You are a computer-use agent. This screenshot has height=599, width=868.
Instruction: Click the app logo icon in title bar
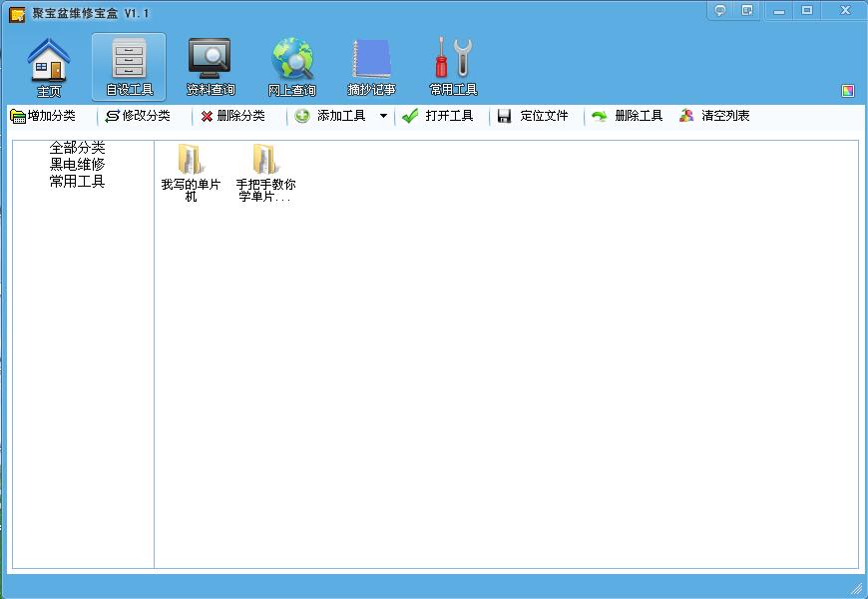pyautogui.click(x=17, y=14)
